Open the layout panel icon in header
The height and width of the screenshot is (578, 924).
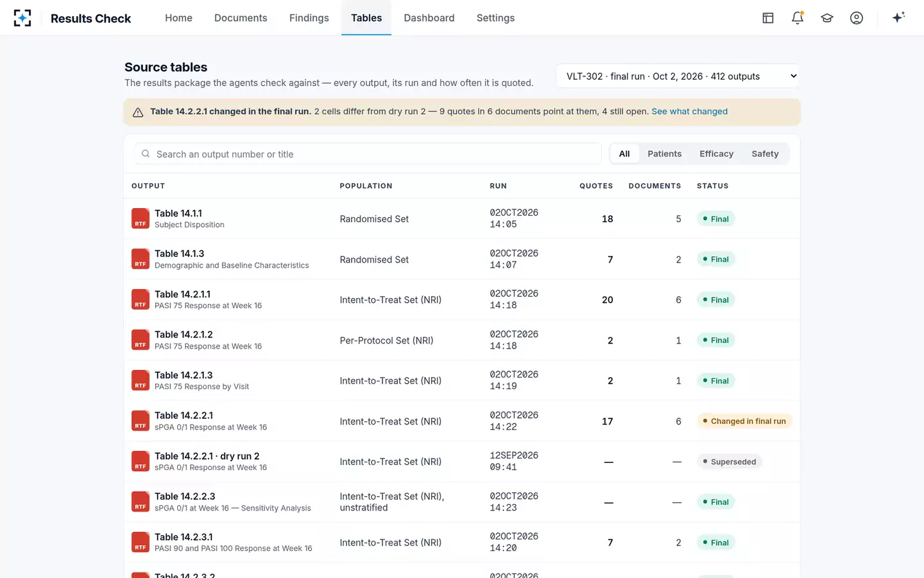point(768,18)
